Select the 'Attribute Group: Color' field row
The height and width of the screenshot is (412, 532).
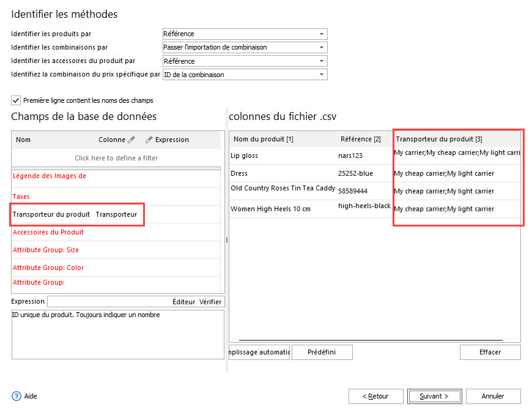click(x=116, y=268)
